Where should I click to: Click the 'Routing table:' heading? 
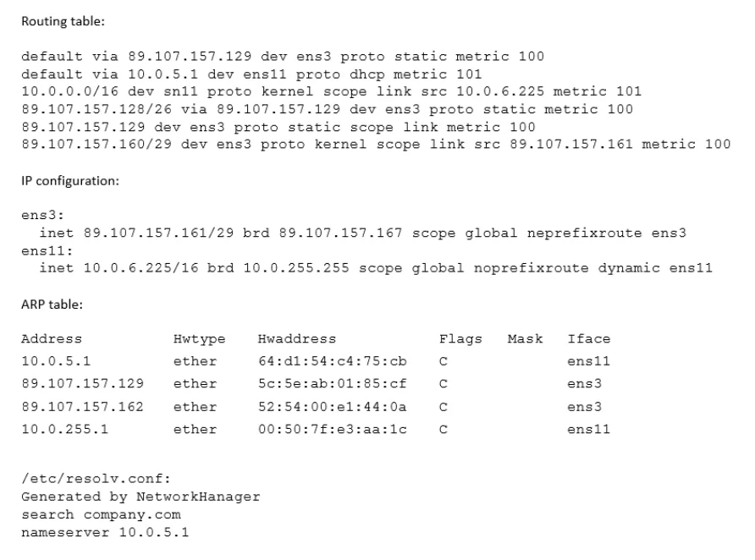(x=63, y=22)
